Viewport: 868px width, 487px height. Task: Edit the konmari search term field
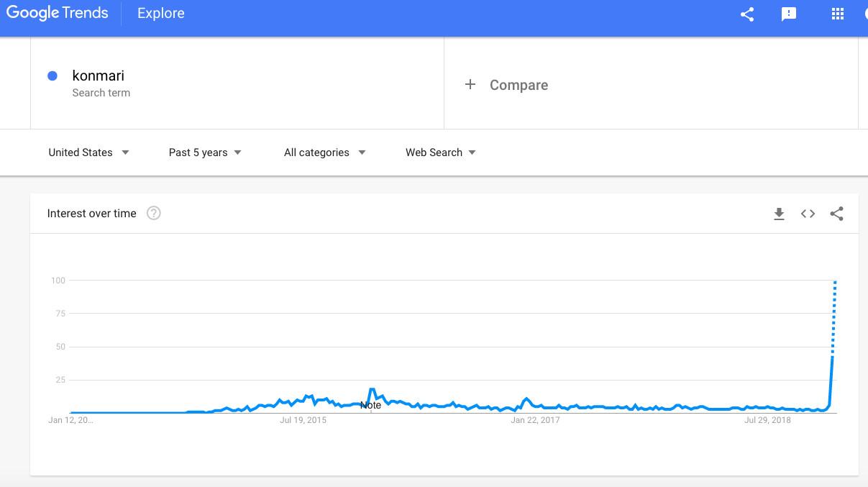click(99, 76)
